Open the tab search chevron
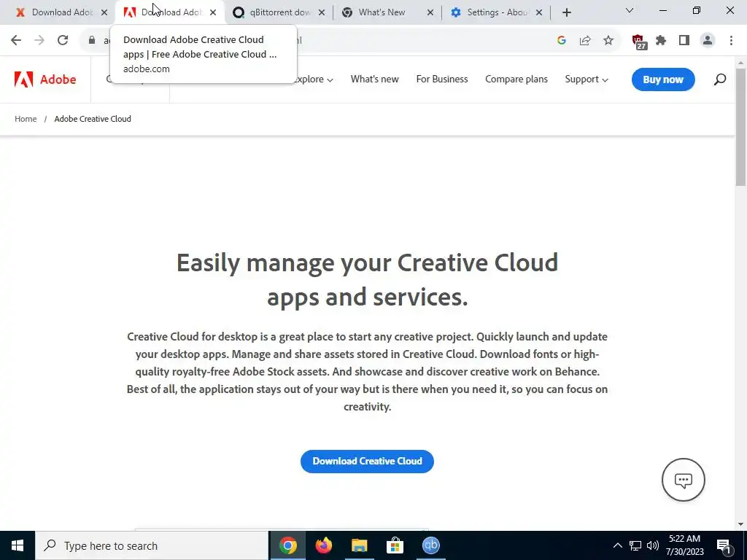The height and width of the screenshot is (560, 747). pos(629,10)
